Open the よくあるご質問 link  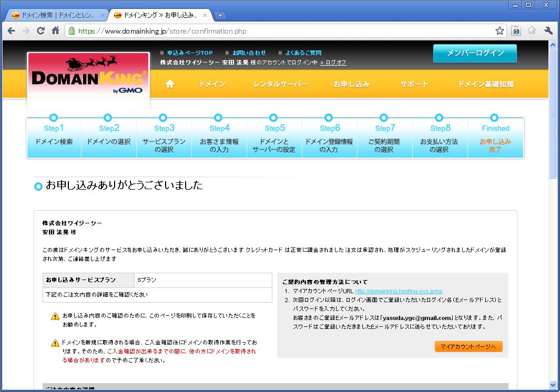(x=303, y=53)
